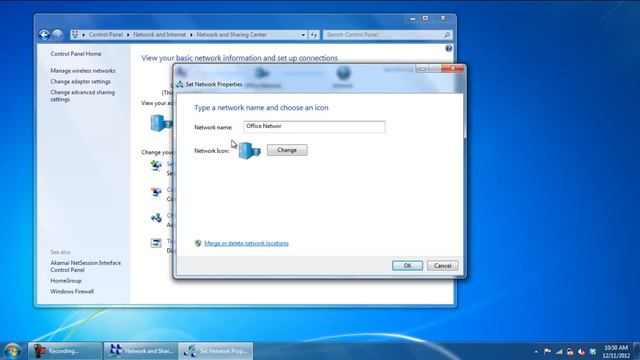Image resolution: width=640 pixels, height=360 pixels.
Task: Click the Set Network Properties title icon
Action: coord(180,84)
